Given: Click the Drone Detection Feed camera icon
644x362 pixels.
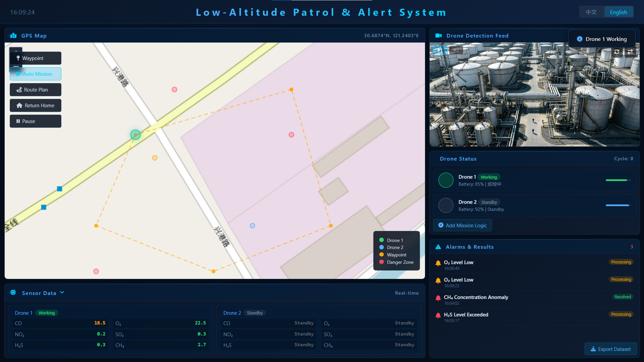Looking at the screenshot, I should [x=438, y=36].
